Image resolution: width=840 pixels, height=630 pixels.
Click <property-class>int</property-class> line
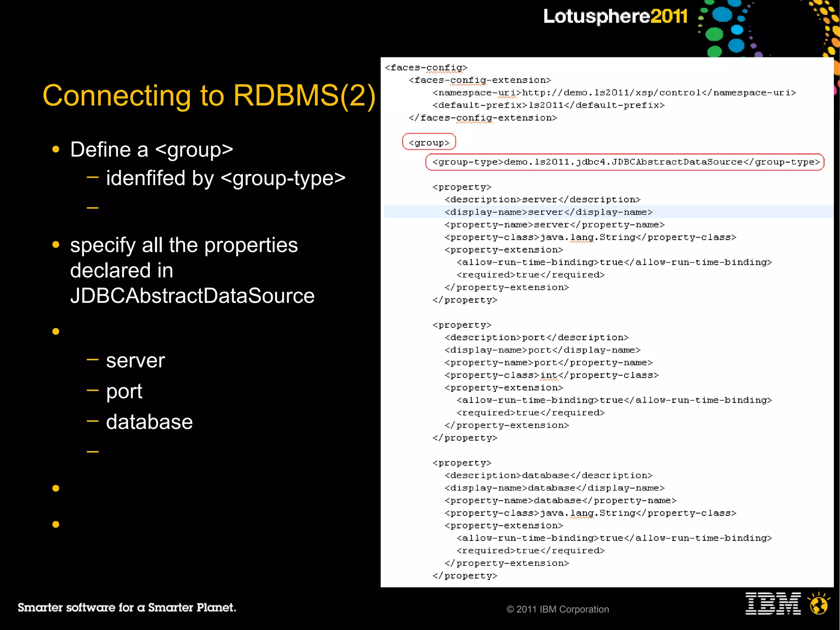click(x=552, y=375)
